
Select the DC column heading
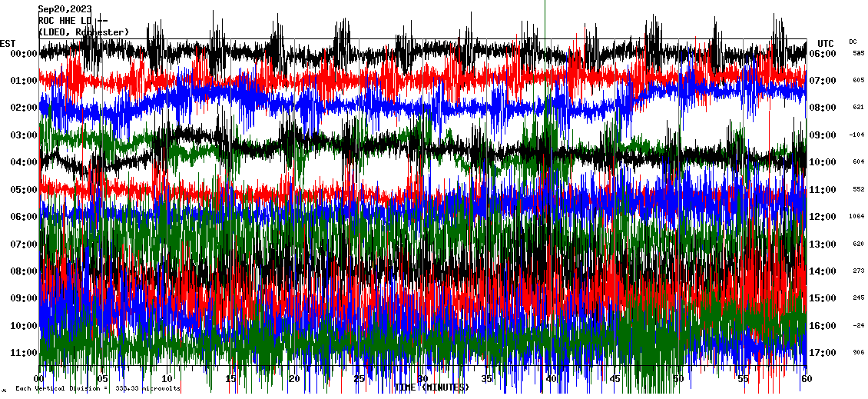[853, 42]
